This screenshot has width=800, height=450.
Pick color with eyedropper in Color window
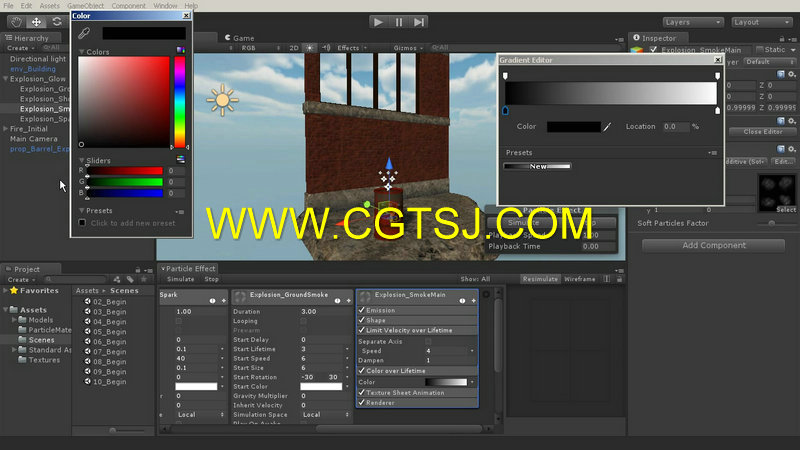click(84, 33)
